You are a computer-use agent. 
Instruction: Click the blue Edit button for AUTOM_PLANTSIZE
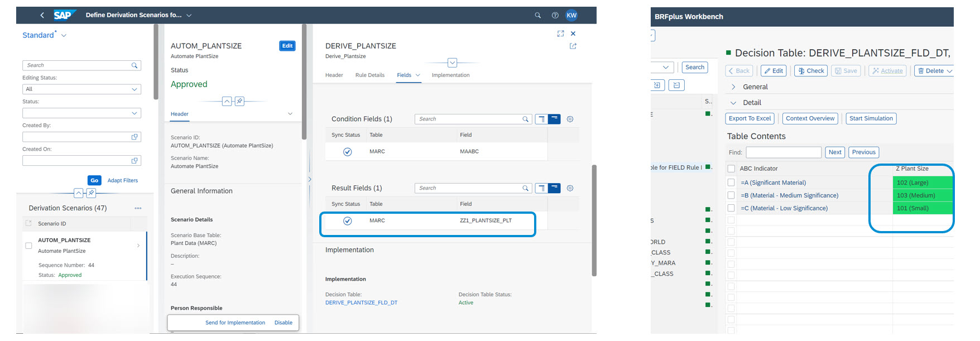pos(287,46)
